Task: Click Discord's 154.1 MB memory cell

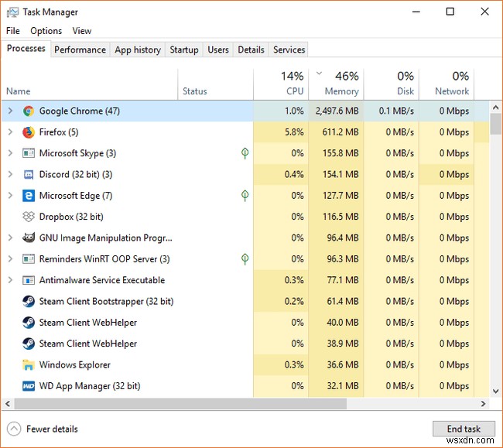Action: pos(336,174)
